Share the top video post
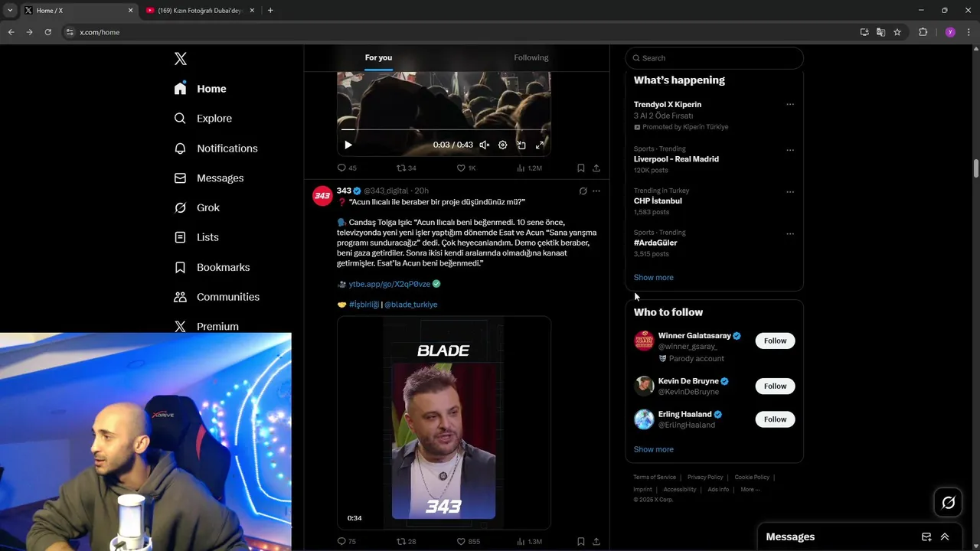The height and width of the screenshot is (551, 980). point(596,168)
